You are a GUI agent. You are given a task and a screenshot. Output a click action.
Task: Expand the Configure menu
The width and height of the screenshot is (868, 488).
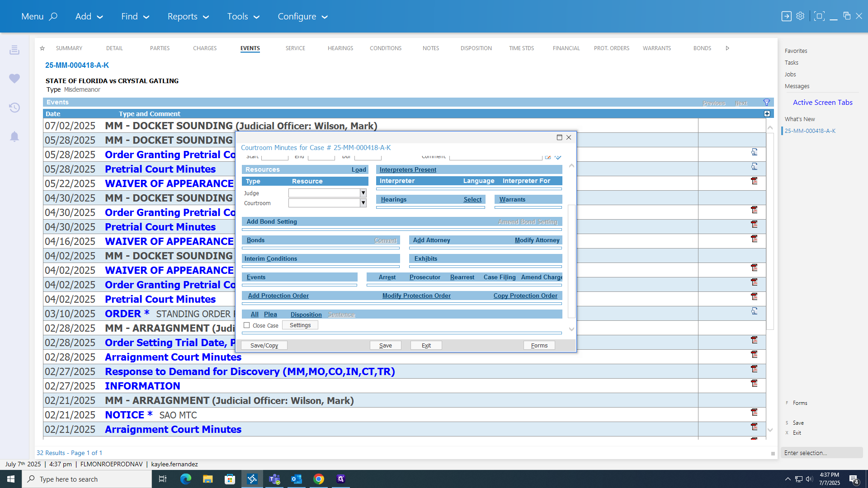tap(302, 16)
